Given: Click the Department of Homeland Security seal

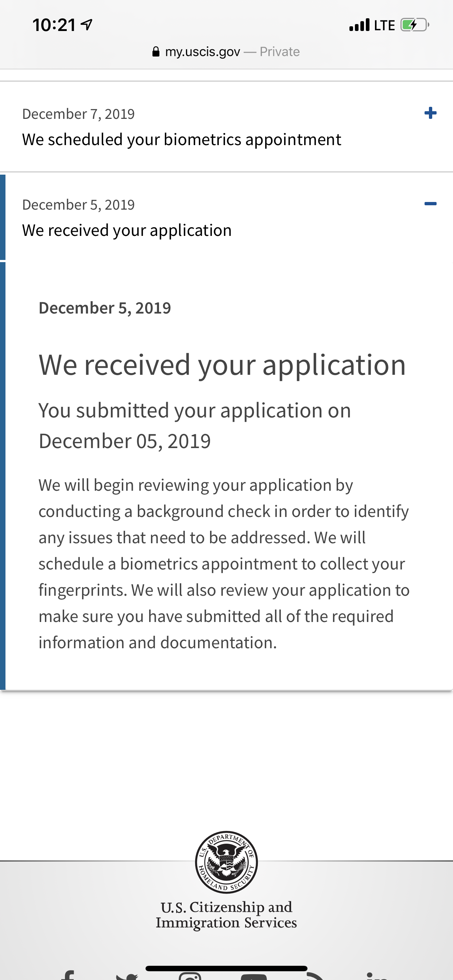Looking at the screenshot, I should click(x=226, y=862).
